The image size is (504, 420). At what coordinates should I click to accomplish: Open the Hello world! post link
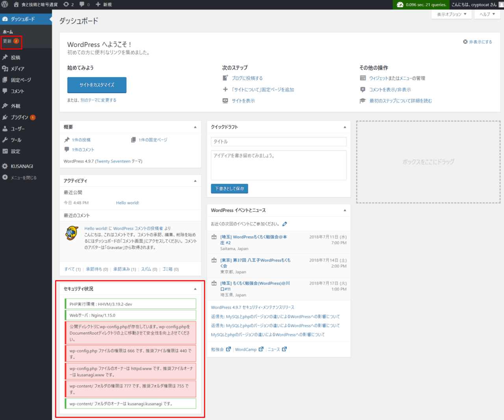click(128, 203)
